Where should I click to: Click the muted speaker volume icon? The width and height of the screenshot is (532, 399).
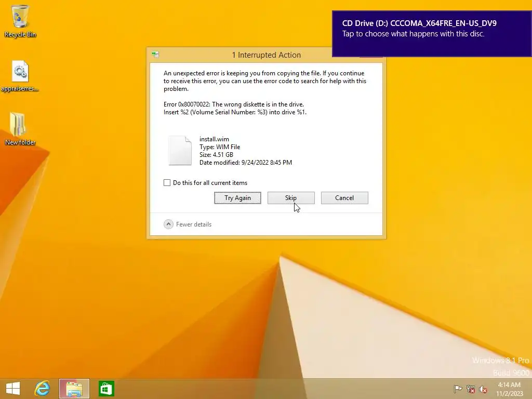pos(483,389)
